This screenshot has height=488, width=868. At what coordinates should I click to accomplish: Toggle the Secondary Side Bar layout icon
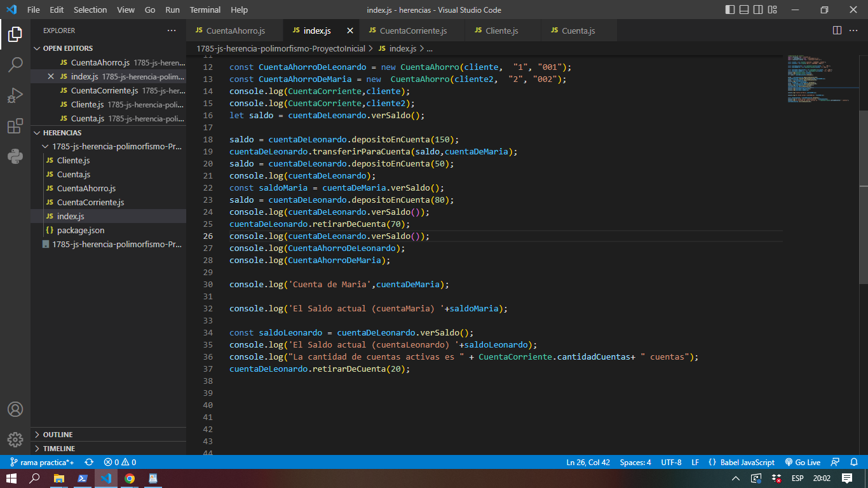pos(758,10)
